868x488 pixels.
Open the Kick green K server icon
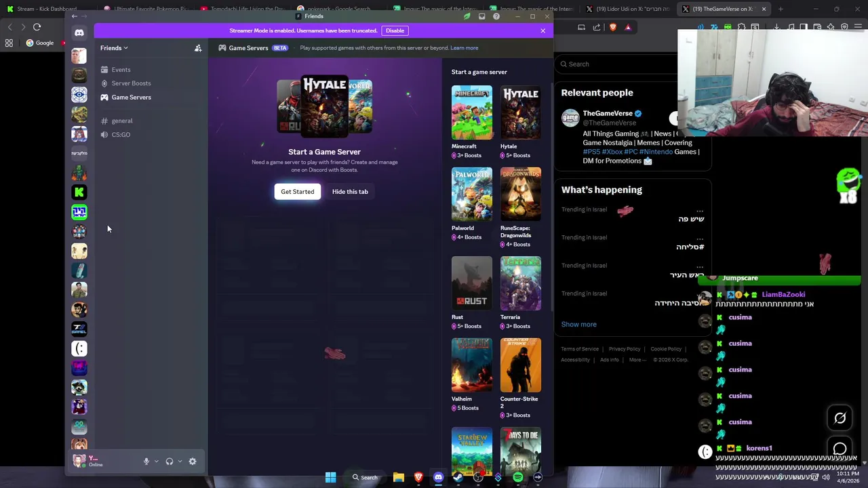(x=79, y=192)
